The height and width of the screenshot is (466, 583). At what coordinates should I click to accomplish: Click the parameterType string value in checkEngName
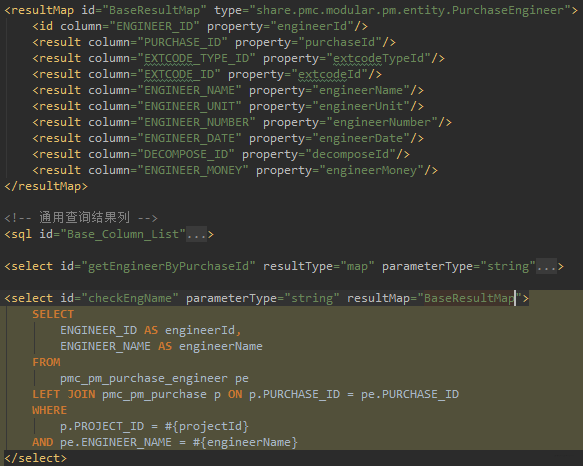[312, 298]
